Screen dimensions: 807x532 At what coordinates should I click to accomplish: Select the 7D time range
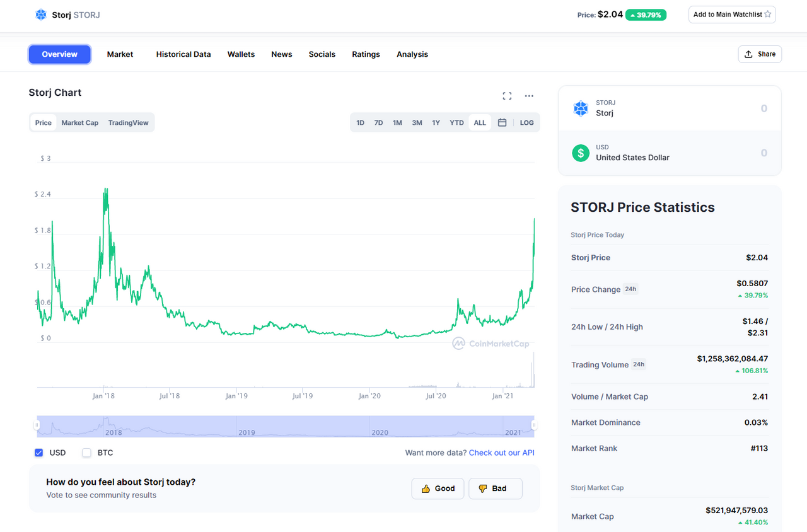pyautogui.click(x=378, y=123)
